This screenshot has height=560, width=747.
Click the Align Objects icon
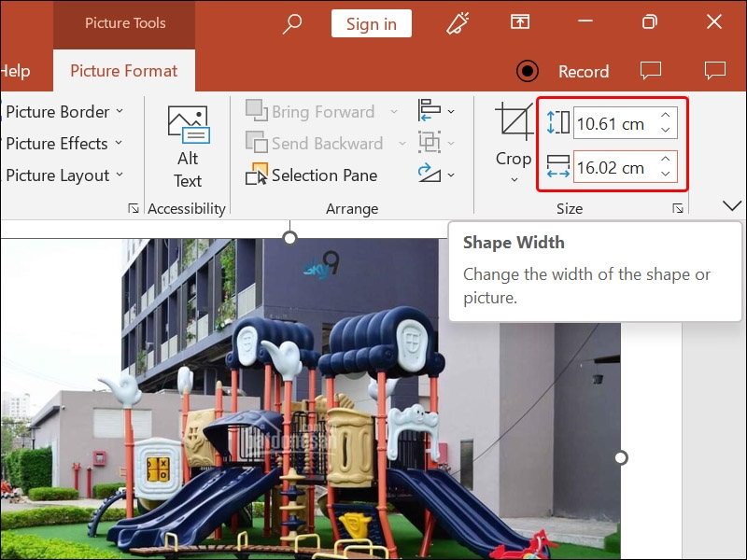coord(431,111)
